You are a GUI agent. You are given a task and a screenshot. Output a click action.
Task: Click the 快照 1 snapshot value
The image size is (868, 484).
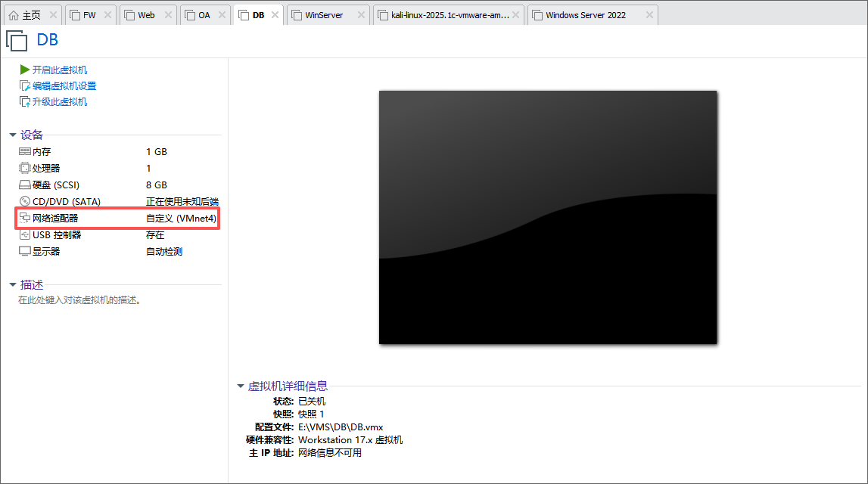311,414
